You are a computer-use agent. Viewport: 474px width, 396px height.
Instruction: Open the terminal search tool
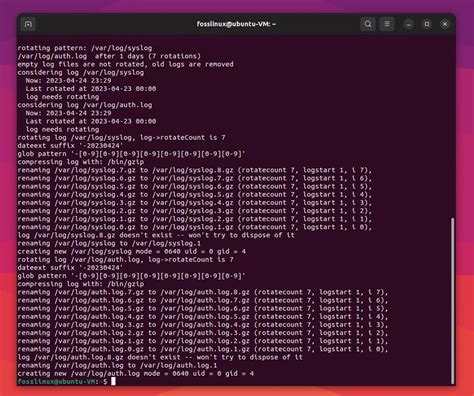point(368,24)
